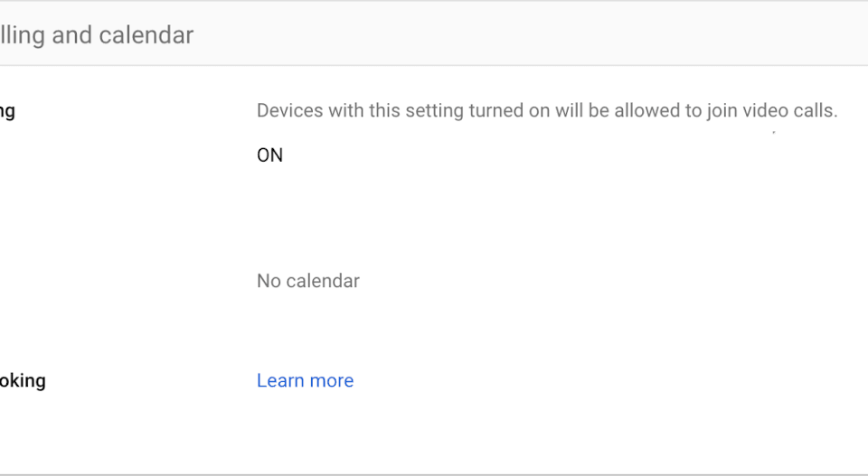Click empty space right of Learn more
The height and width of the screenshot is (476, 868).
tap(588, 380)
